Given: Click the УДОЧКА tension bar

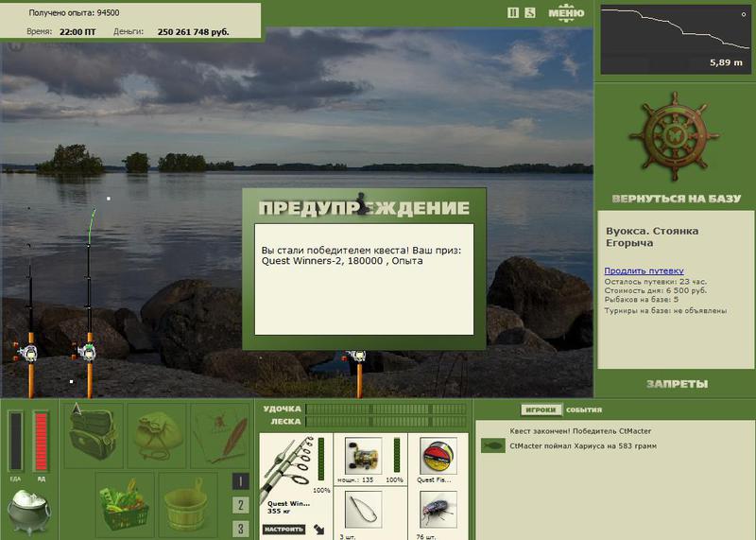Looking at the screenshot, I should (386, 409).
